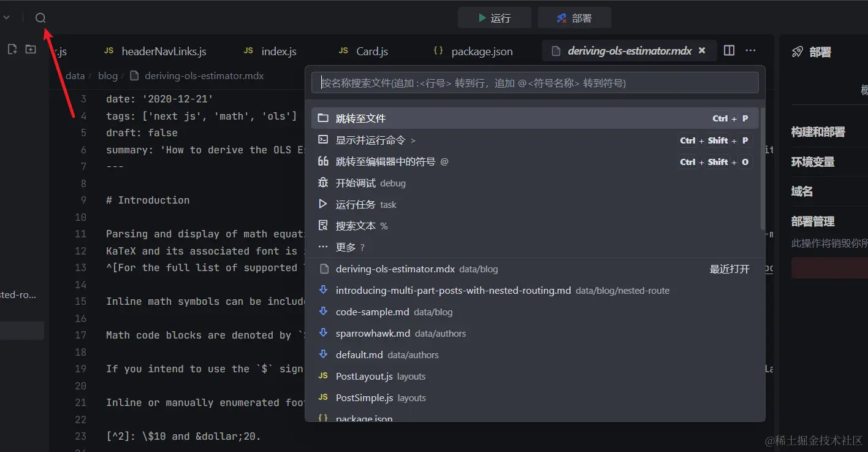Click the 'draft: false' line in editor
Image resolution: width=868 pixels, height=452 pixels.
click(x=142, y=132)
